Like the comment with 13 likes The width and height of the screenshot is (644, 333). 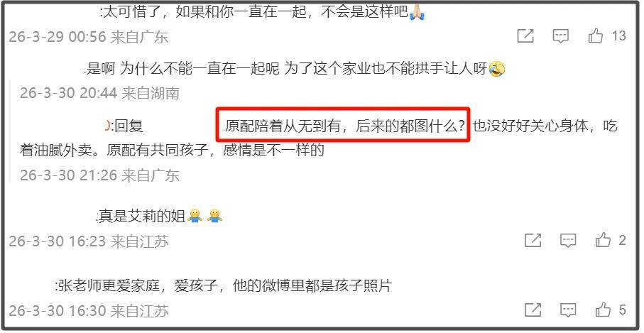point(596,36)
